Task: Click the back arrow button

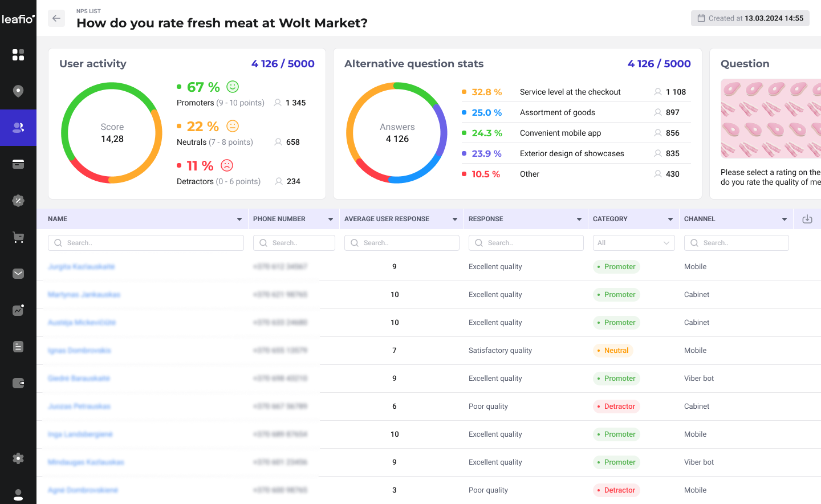Action: (x=56, y=18)
